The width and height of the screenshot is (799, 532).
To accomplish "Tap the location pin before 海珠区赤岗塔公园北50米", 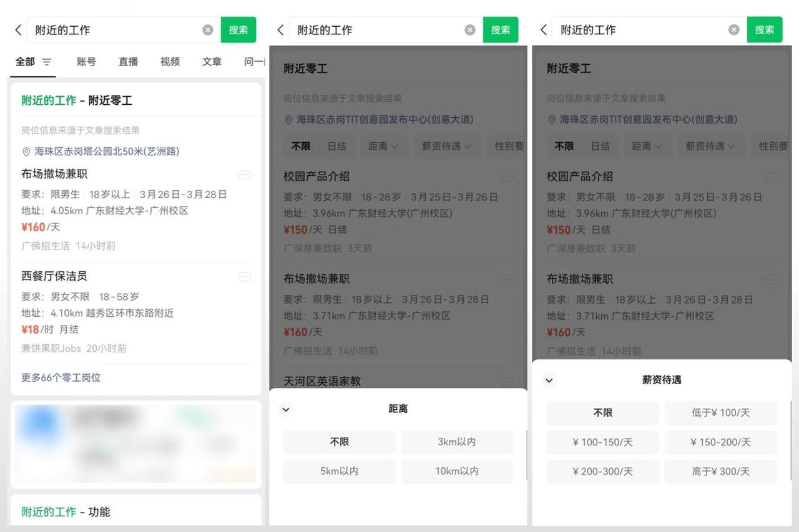I will 26,152.
